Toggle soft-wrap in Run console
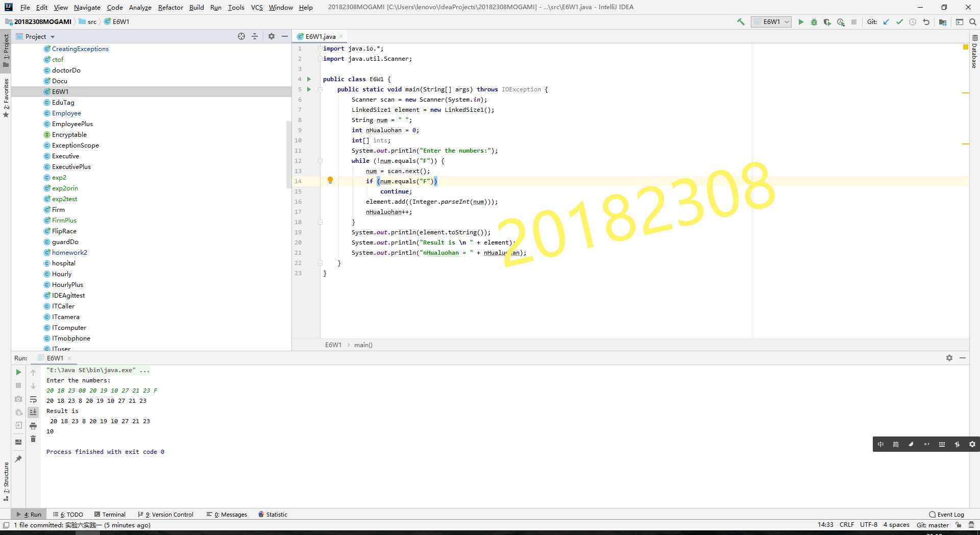 click(x=33, y=399)
